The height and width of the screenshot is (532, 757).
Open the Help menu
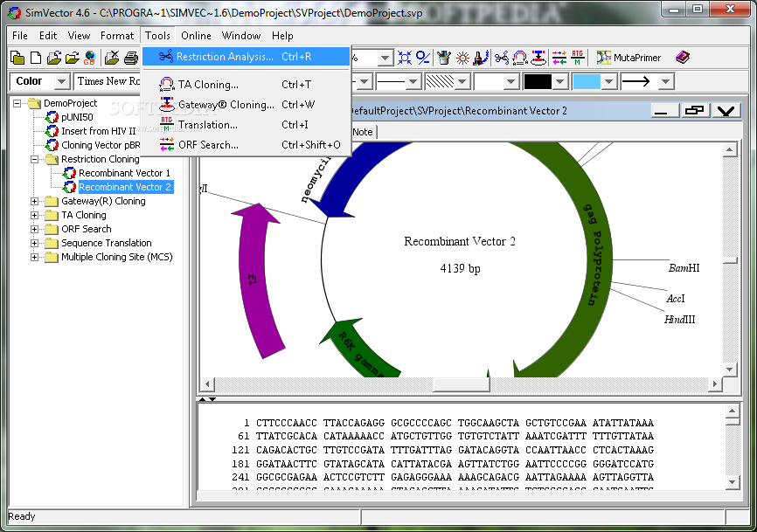point(282,36)
